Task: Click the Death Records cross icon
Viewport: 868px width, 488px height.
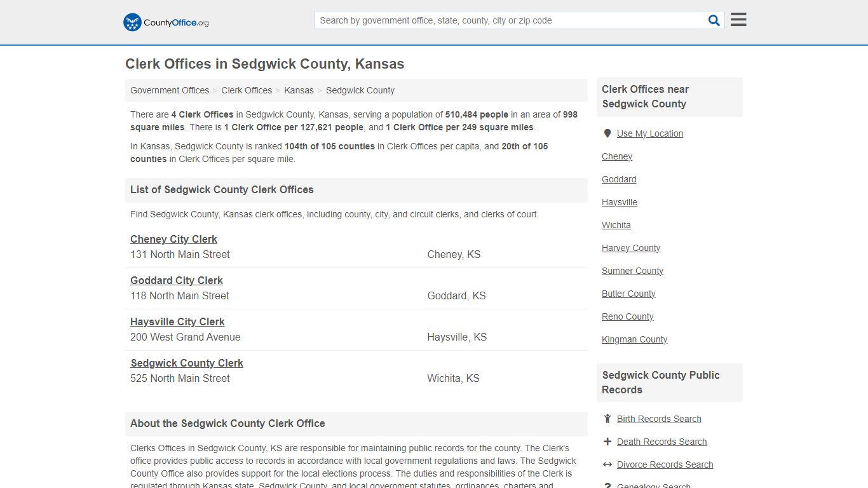Action: pyautogui.click(x=607, y=442)
